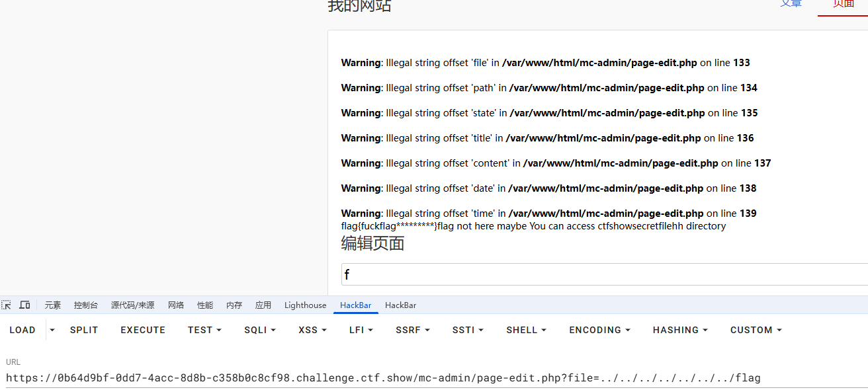This screenshot has width=868, height=390.
Task: Click the LOAD button in HackBar
Action: [x=22, y=330]
